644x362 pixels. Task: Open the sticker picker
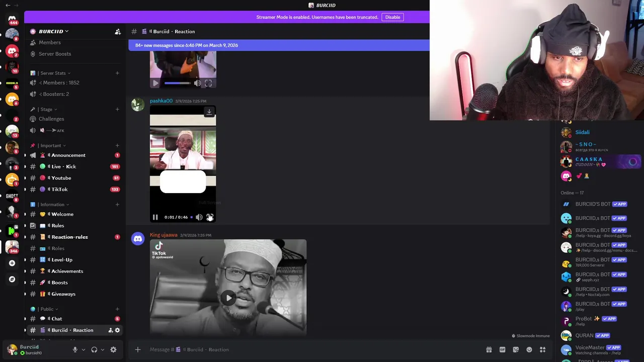pyautogui.click(x=516, y=349)
